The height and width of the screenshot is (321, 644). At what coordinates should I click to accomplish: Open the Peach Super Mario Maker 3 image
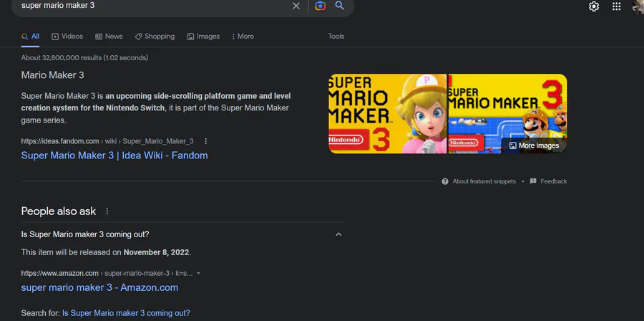coord(387,113)
